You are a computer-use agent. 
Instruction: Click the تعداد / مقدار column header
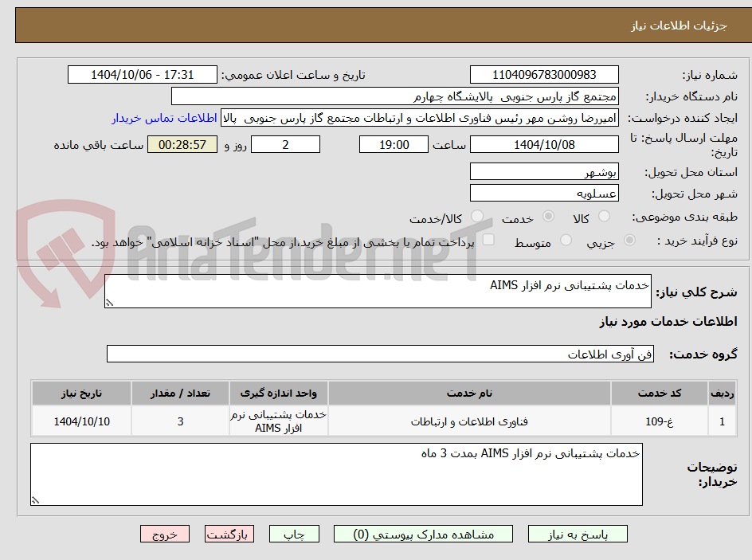coord(180,394)
